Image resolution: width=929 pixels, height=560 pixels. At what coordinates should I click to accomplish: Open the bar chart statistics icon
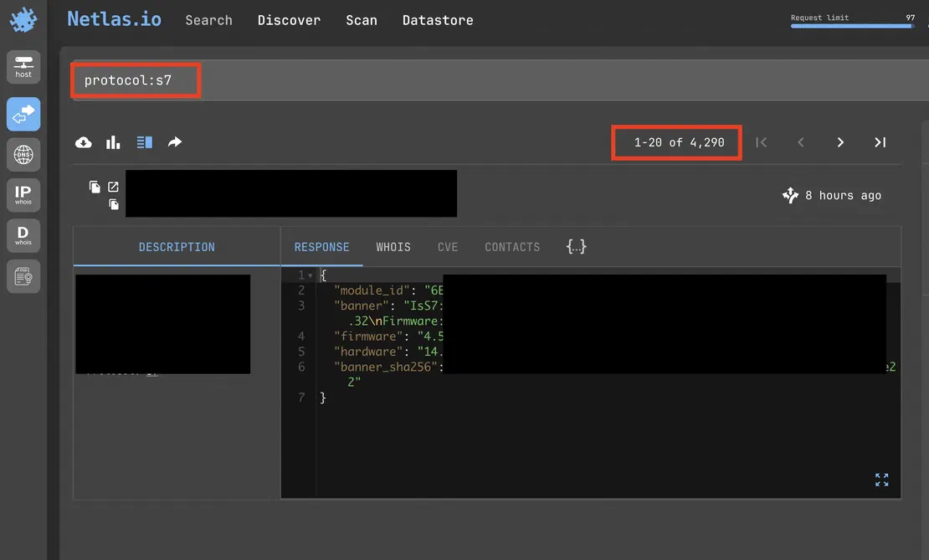point(113,142)
